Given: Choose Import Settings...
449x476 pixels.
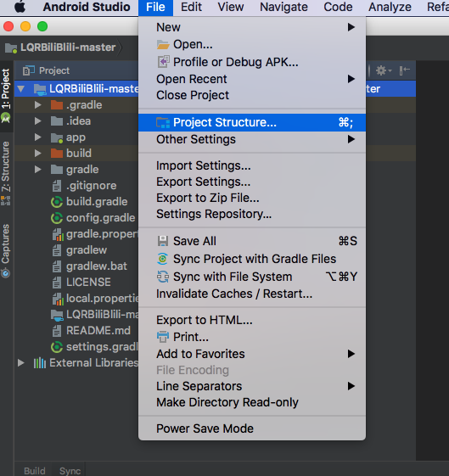Looking at the screenshot, I should click(252, 165).
